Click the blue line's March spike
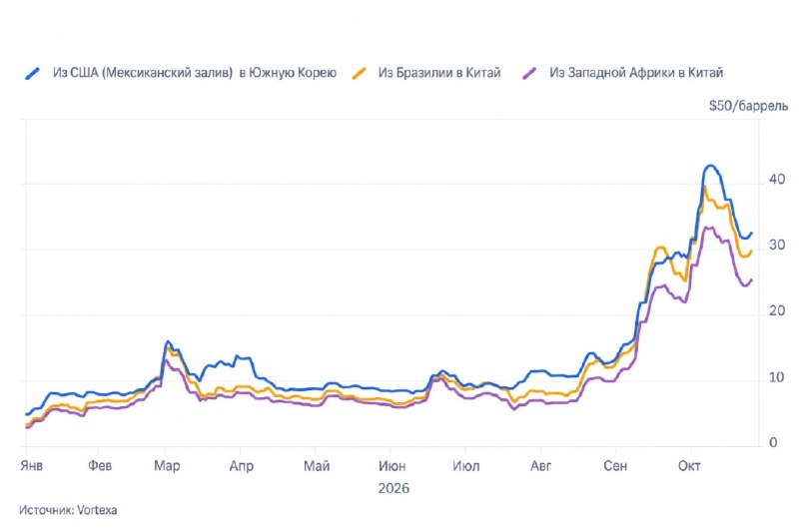 click(x=168, y=342)
